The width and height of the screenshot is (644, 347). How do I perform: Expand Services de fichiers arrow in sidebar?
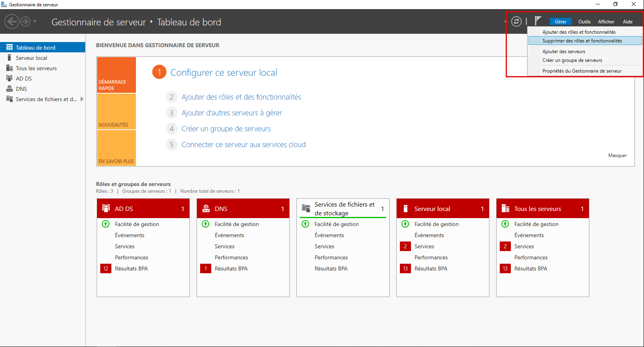pyautogui.click(x=82, y=99)
